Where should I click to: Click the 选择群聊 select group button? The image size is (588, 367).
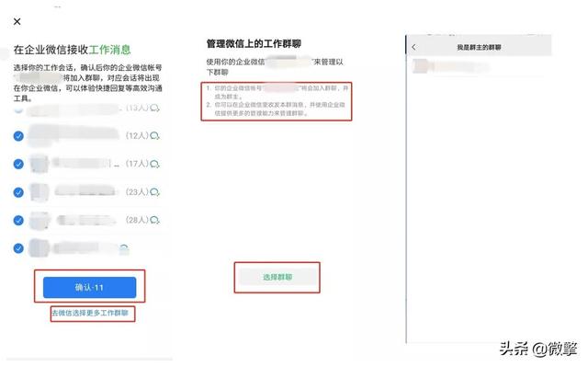[277, 277]
